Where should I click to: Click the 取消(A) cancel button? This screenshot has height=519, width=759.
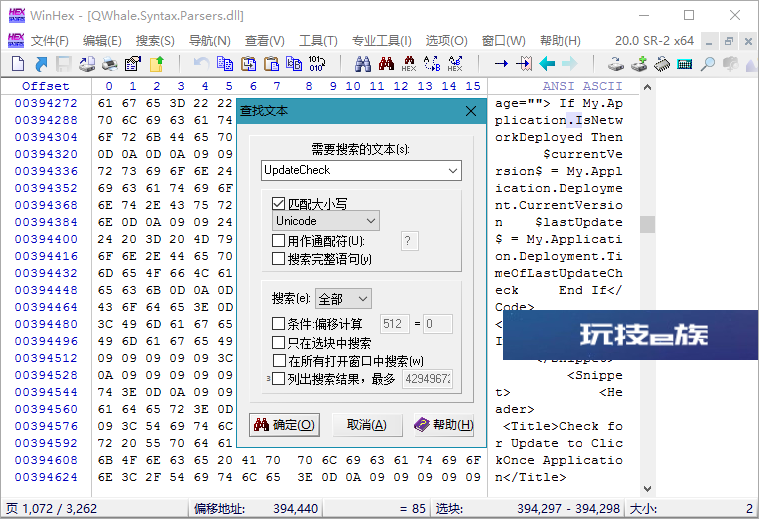click(x=367, y=425)
